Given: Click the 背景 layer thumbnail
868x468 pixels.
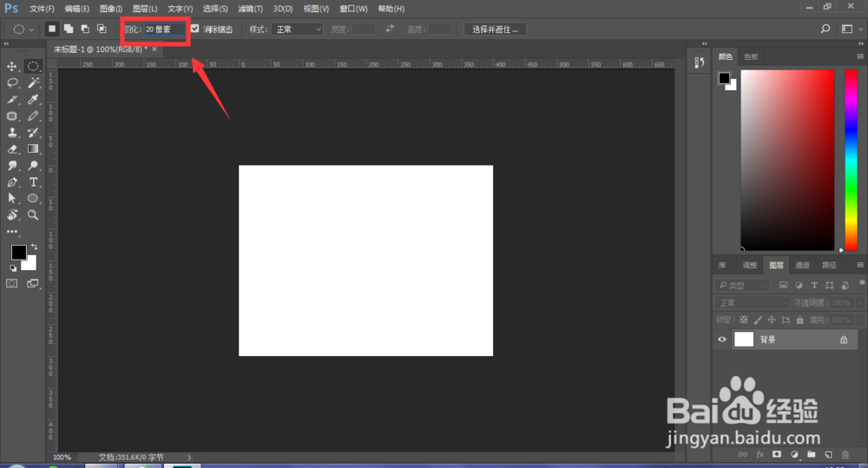Looking at the screenshot, I should pyautogui.click(x=744, y=339).
